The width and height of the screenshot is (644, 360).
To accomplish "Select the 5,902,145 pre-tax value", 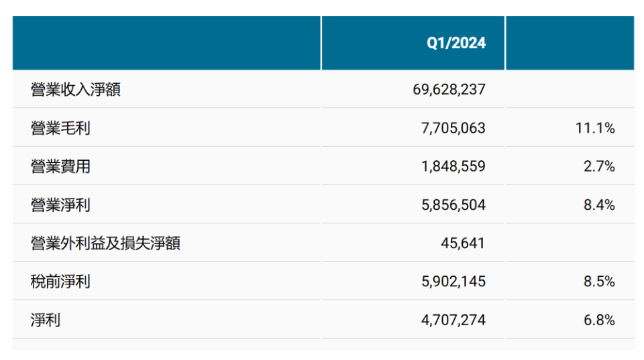I will click(x=453, y=282).
